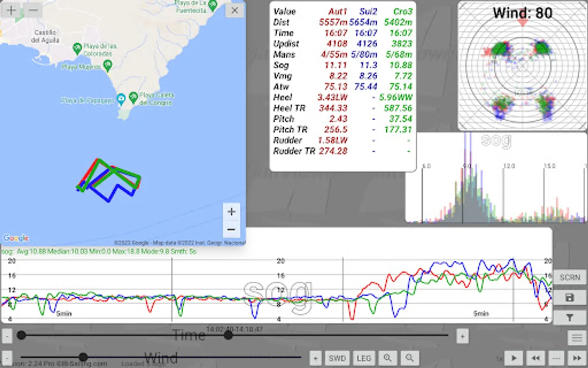Click the fast-forward playback button
Image resolution: width=588 pixels, height=368 pixels.
tap(577, 358)
